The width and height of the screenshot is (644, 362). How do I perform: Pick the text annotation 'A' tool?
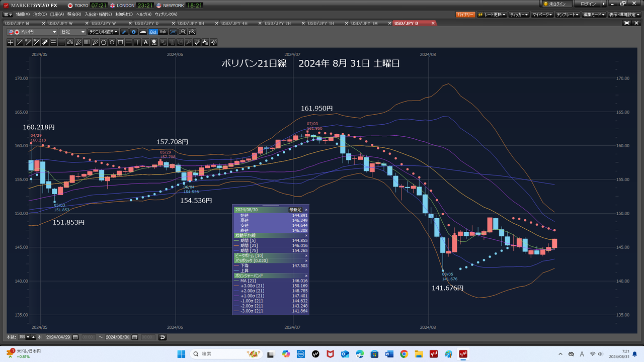(x=146, y=42)
